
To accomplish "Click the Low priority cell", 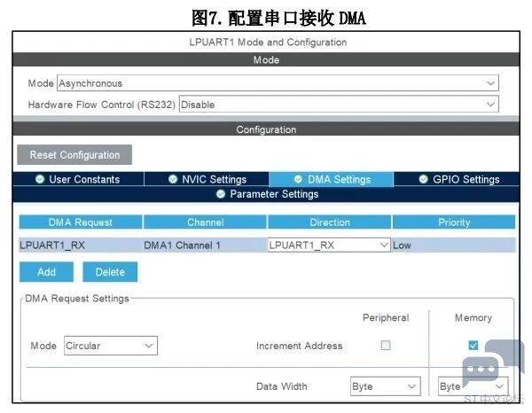I will tap(454, 245).
